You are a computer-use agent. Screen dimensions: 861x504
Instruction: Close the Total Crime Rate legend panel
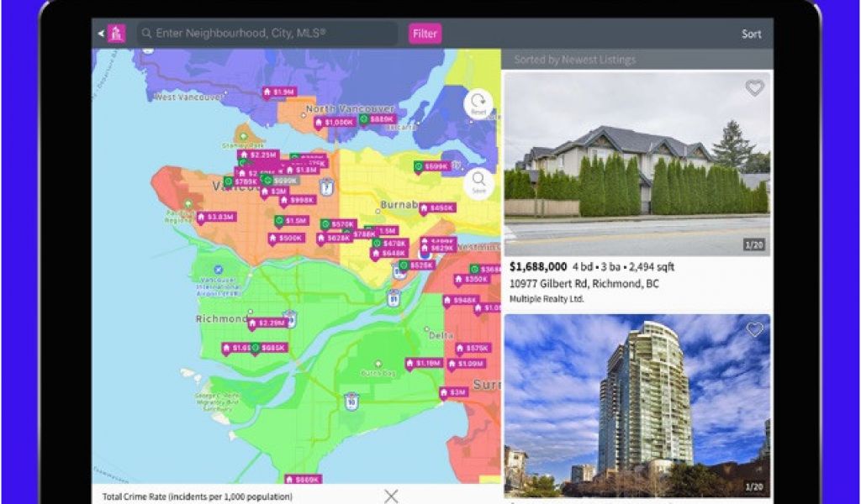pos(391,496)
